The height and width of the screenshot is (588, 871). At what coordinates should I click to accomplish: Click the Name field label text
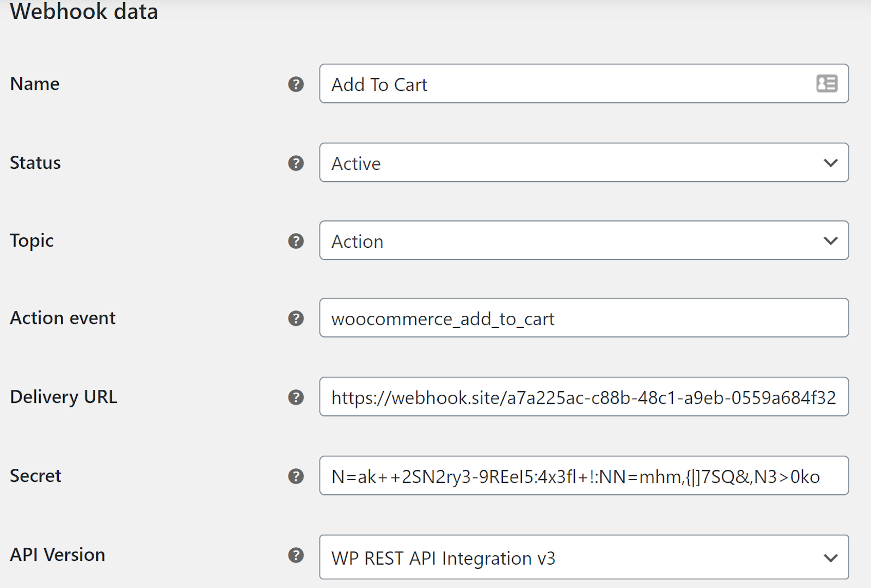35,84
